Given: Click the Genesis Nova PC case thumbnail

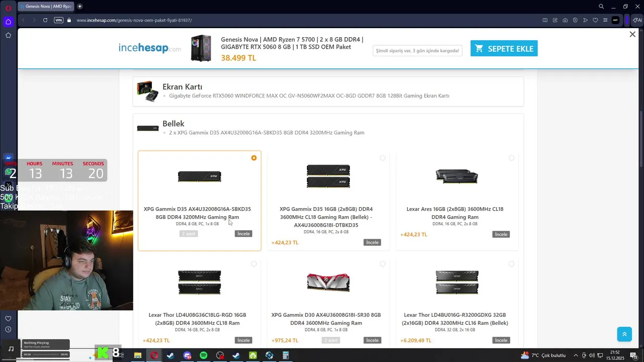Looking at the screenshot, I should point(201,48).
